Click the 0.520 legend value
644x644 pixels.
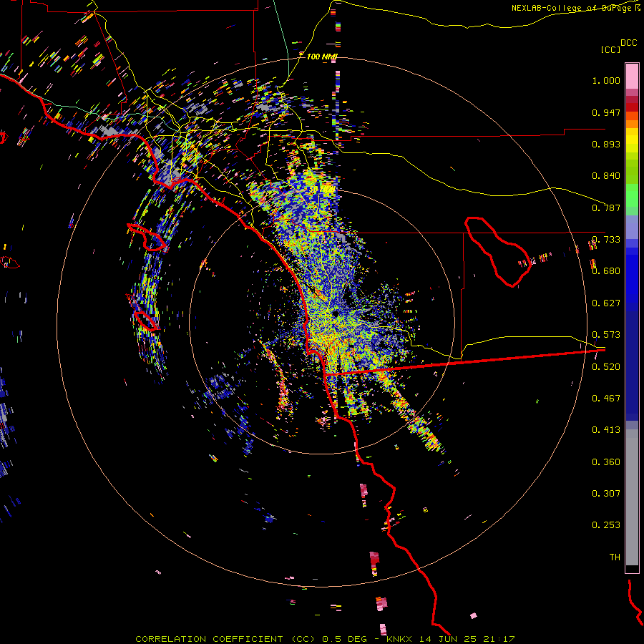[606, 367]
